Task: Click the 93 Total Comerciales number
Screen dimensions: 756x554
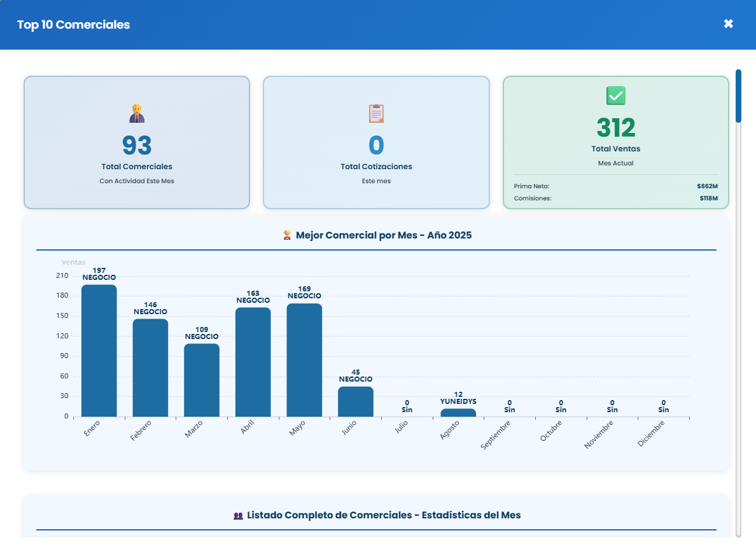Action: tap(137, 145)
